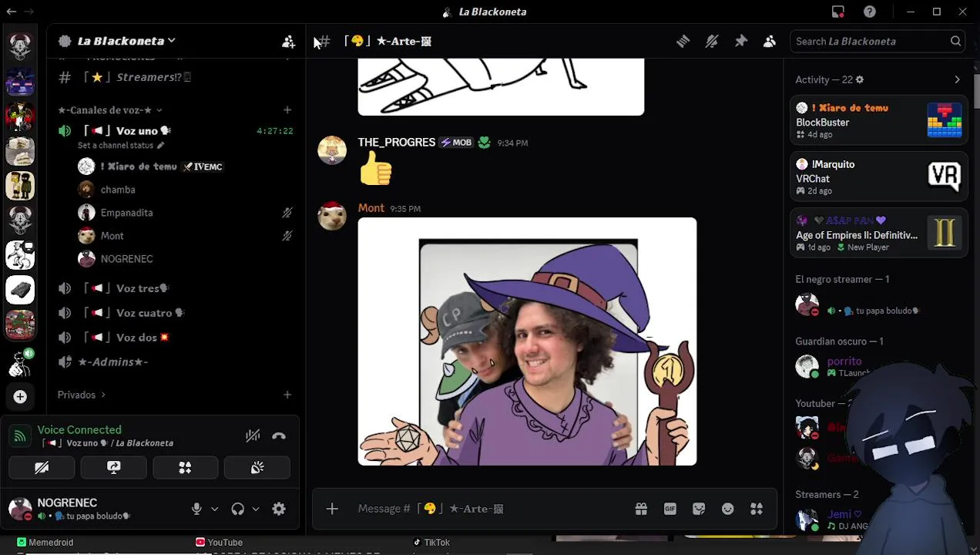The width and height of the screenshot is (980, 555).
Task: Share your screen
Action: click(x=113, y=467)
